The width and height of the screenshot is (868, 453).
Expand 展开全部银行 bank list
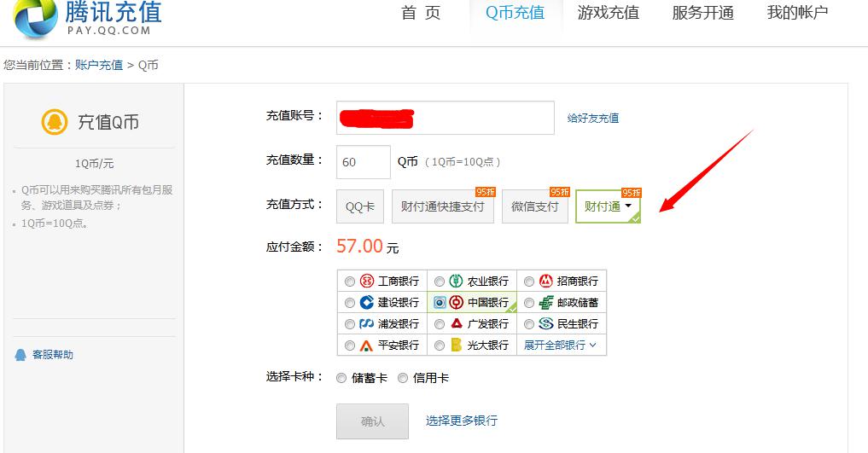click(560, 346)
